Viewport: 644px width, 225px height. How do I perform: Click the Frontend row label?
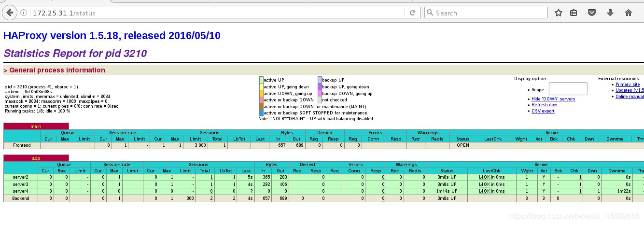22,145
